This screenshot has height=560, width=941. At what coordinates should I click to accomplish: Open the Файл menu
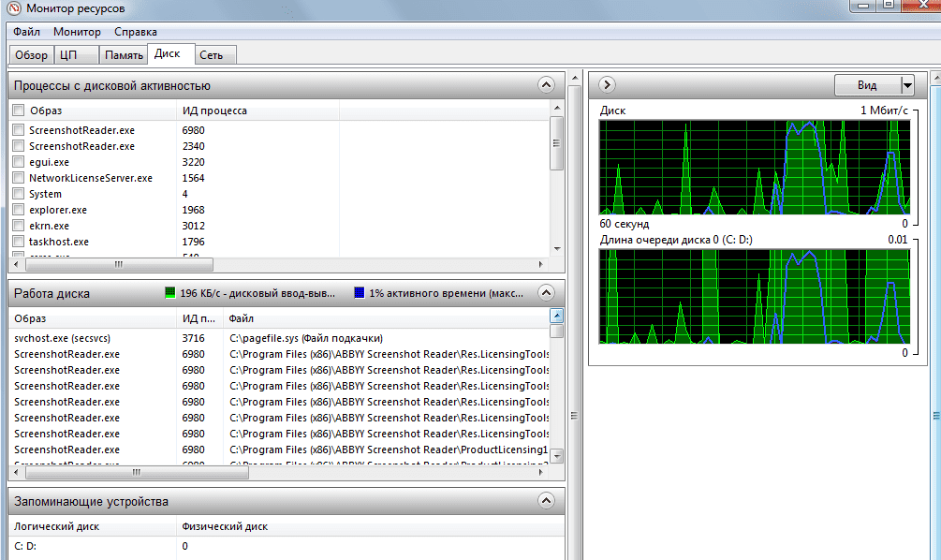(26, 32)
